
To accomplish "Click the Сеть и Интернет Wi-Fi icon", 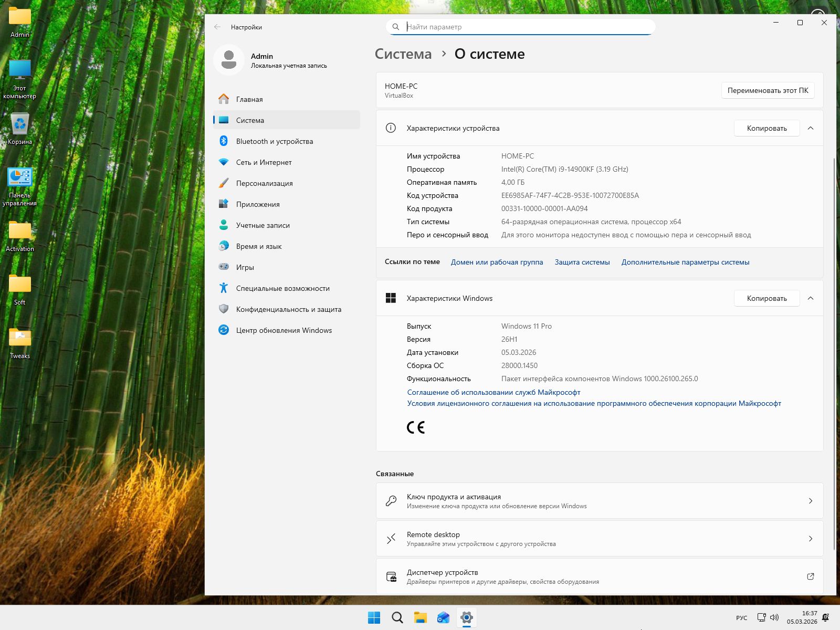I will [224, 162].
